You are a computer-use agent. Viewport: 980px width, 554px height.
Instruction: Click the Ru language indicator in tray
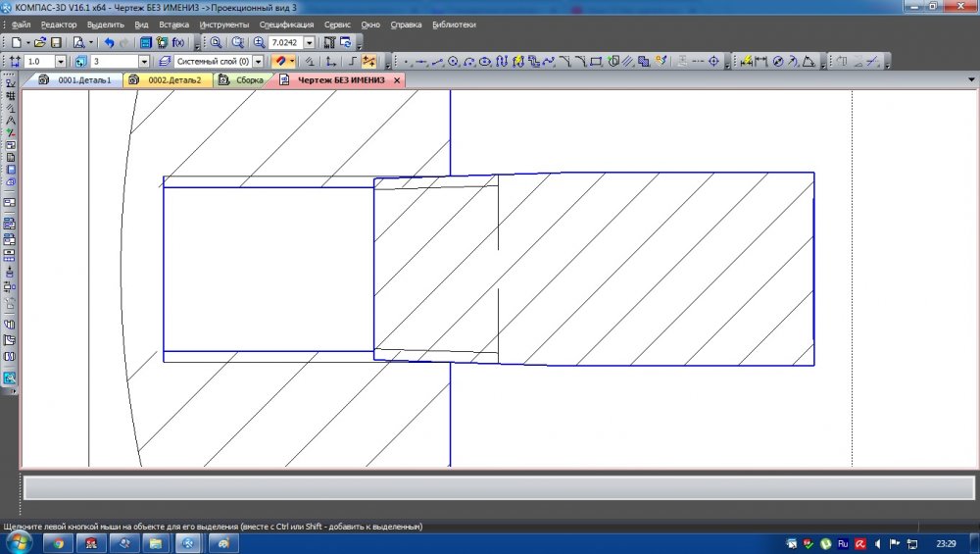coord(842,542)
